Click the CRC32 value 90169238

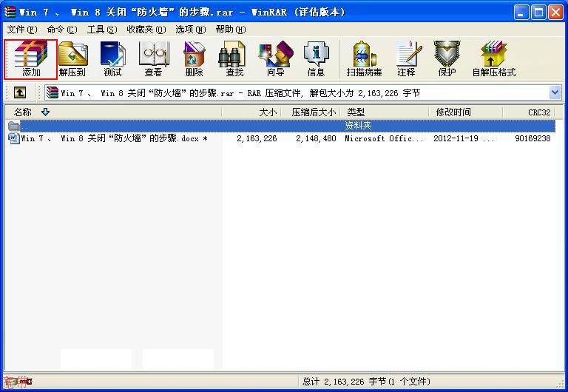[x=532, y=138]
